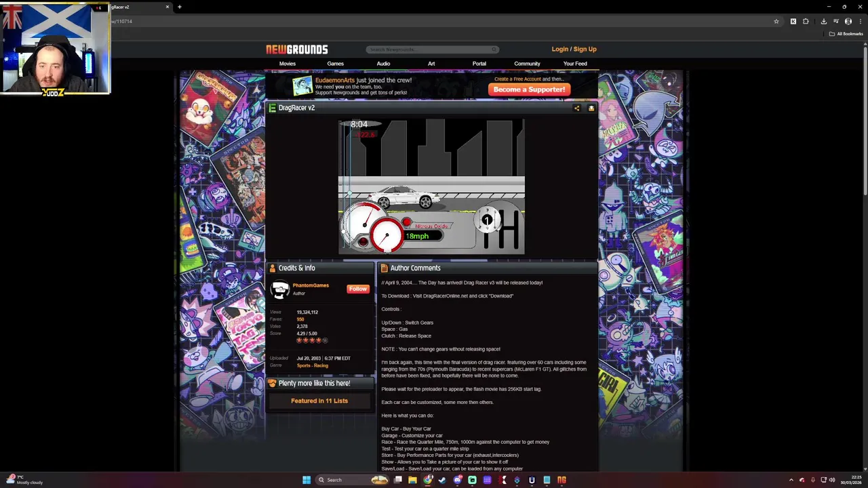Open the browser Extensions puzzle icon
Viewport: 868px width, 488px height.
806,21
